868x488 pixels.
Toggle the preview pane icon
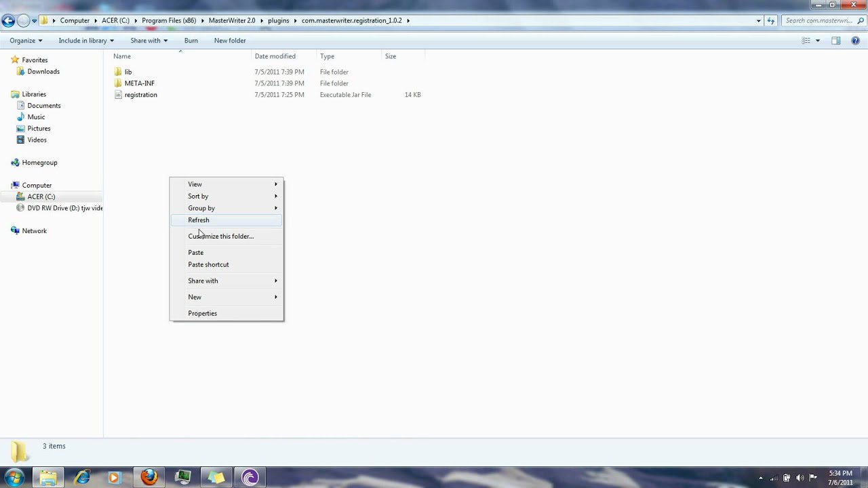click(836, 41)
